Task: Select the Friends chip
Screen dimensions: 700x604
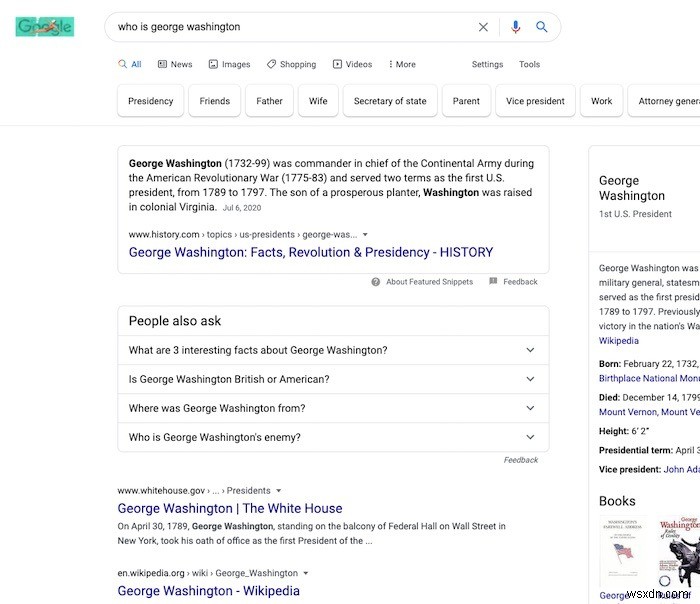Action: point(215,101)
